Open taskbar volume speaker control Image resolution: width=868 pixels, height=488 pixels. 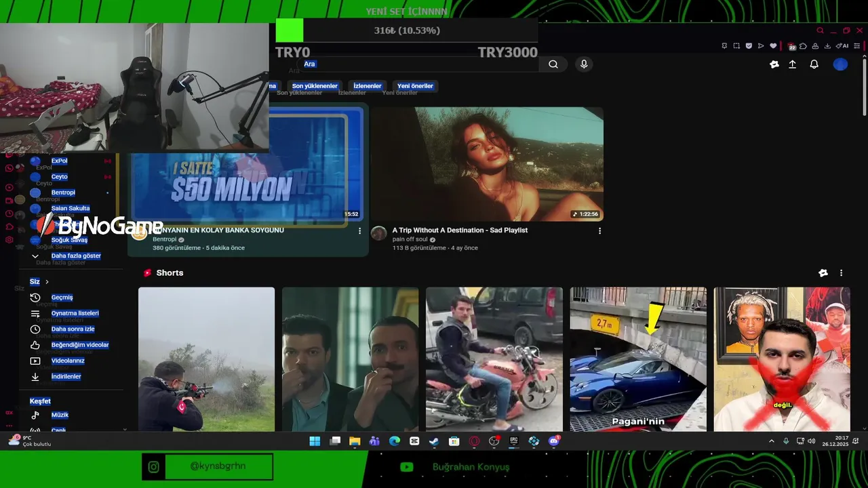pos(812,441)
